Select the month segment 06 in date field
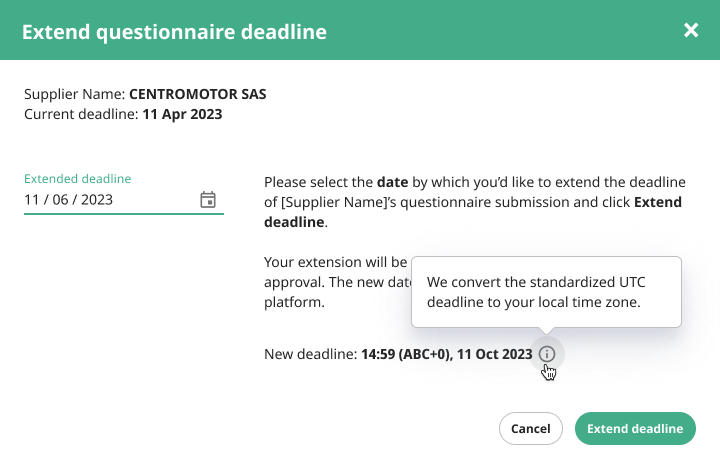 60,200
